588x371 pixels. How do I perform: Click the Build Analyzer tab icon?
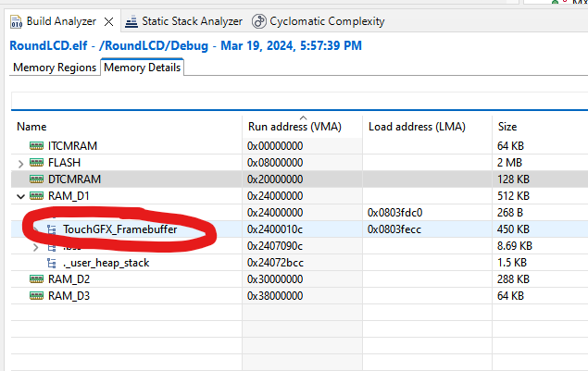(x=16, y=20)
